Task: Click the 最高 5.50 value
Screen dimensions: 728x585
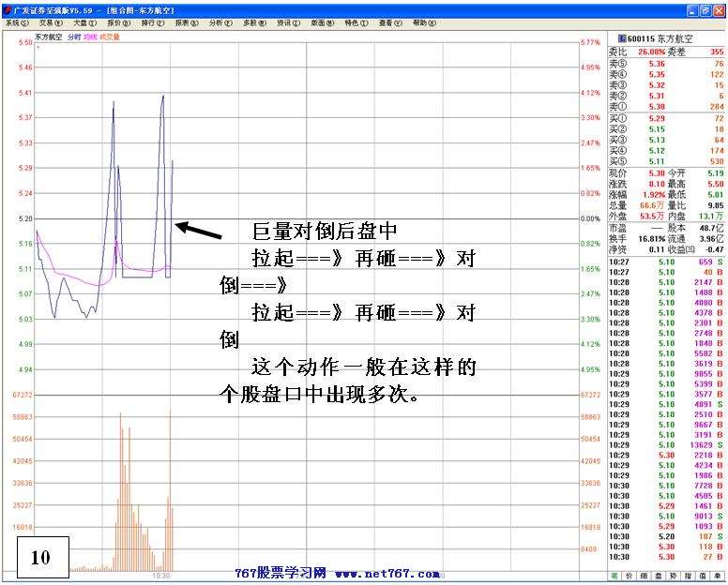Action: coord(716,184)
